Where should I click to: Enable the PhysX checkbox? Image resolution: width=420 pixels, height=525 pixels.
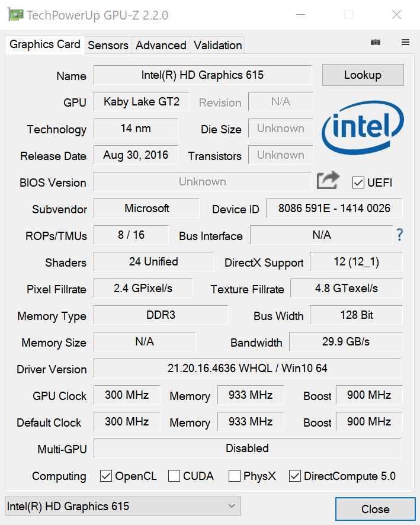235,476
